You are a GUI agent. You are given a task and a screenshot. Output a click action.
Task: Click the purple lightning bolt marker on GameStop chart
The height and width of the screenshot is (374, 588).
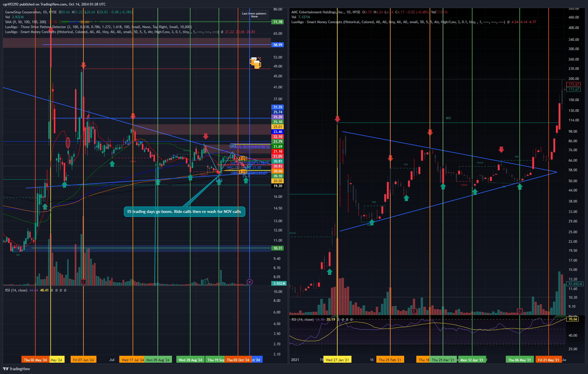coord(250,282)
